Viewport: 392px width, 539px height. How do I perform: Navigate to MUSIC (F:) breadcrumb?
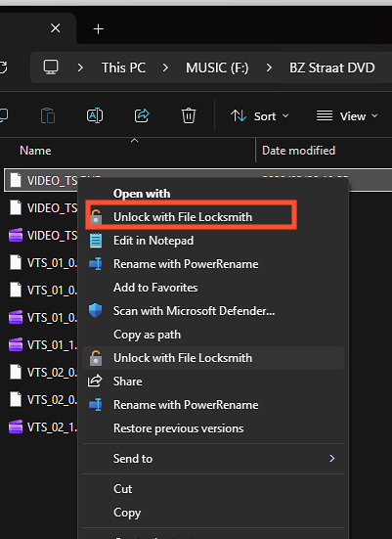click(217, 67)
